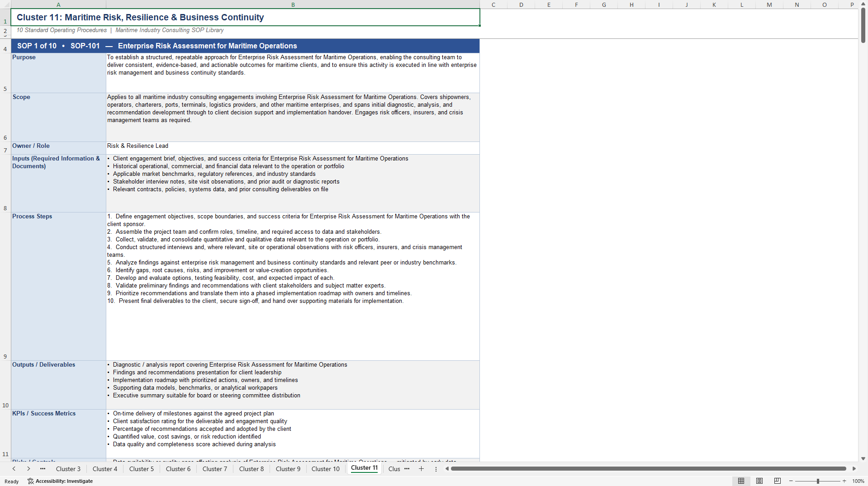Open the Cluster 10 sheet tab
This screenshot has width=868, height=486.
coord(326,469)
